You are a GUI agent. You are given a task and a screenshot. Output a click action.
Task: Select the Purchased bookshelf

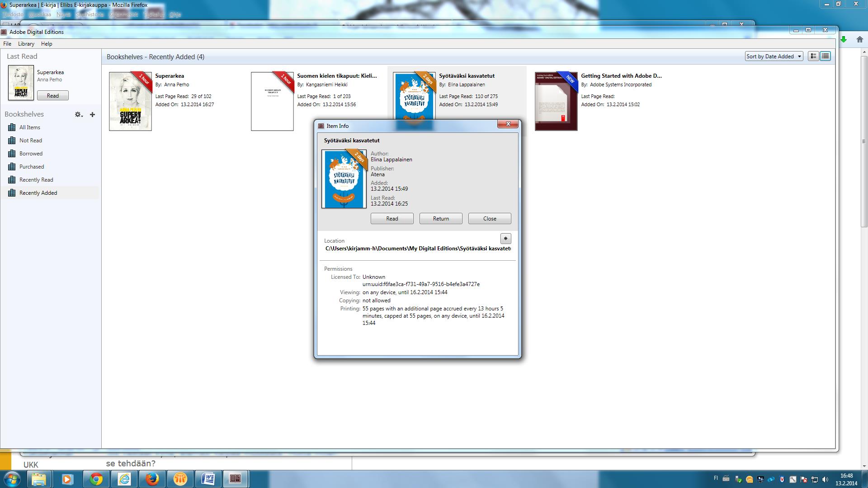pyautogui.click(x=50, y=167)
